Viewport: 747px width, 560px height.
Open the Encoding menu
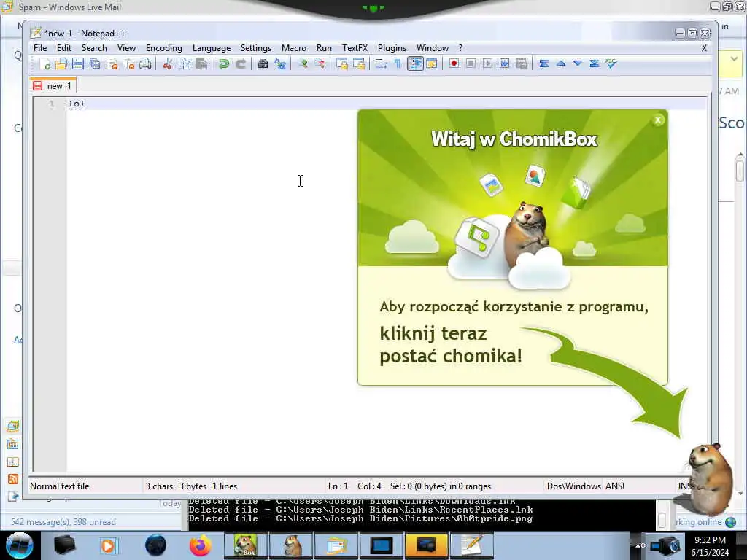(x=164, y=48)
